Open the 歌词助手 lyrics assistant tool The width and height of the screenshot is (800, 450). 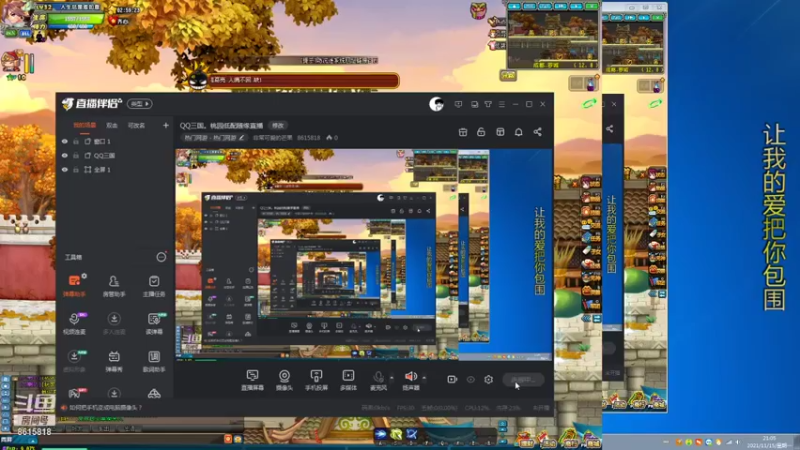(154, 361)
